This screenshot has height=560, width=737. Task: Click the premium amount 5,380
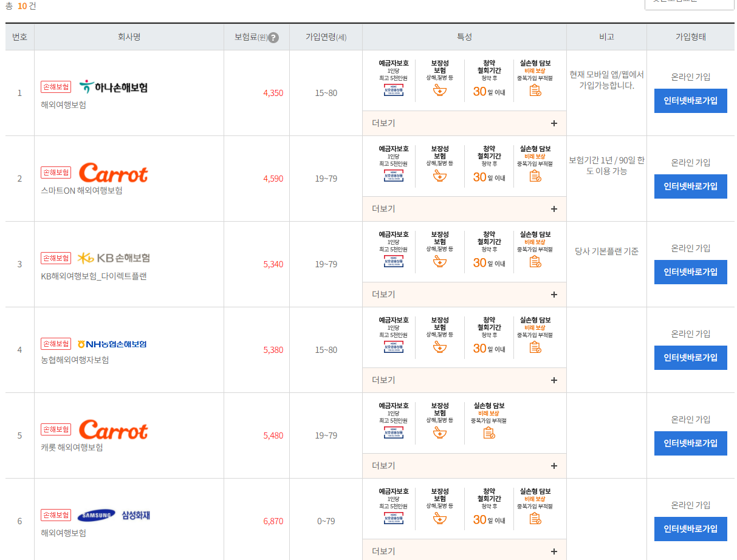273,350
